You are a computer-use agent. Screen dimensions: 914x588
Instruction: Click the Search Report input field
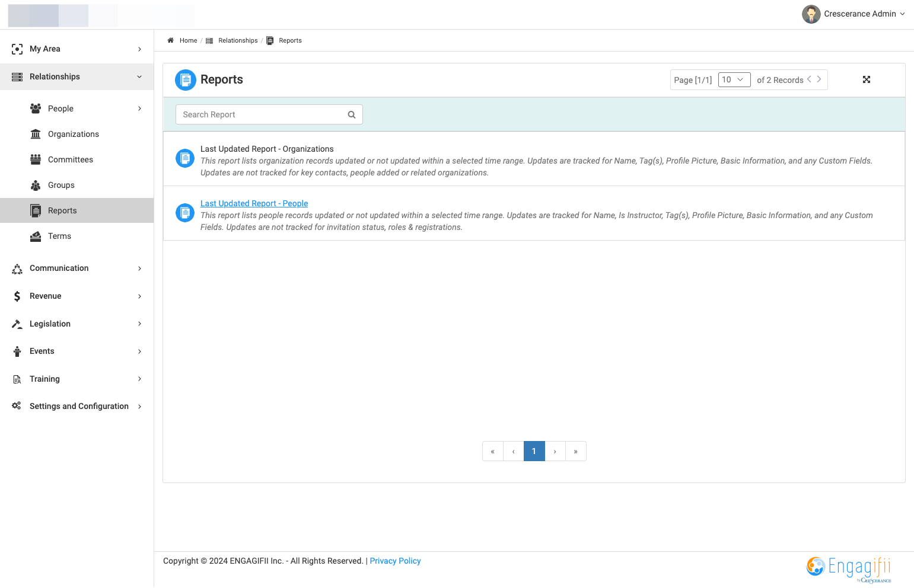[269, 114]
